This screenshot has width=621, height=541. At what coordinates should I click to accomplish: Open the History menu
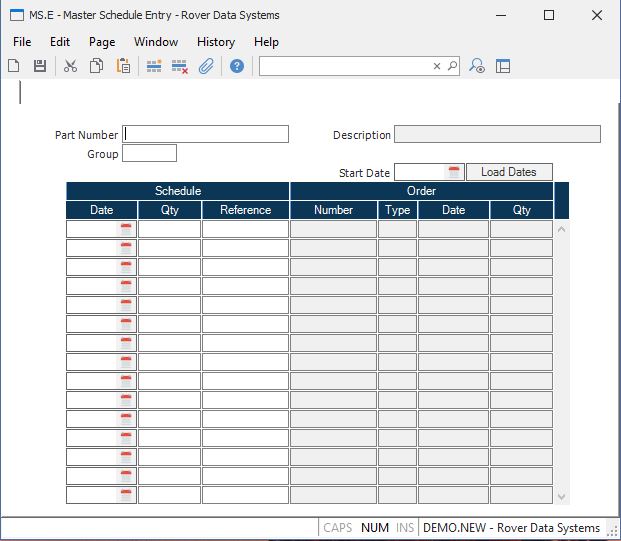click(x=215, y=42)
